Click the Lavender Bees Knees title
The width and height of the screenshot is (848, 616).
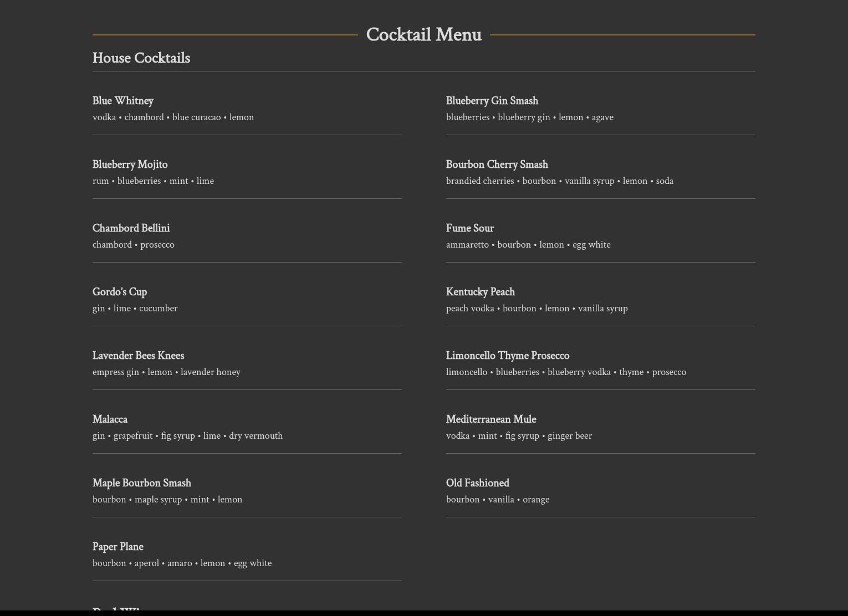coord(139,356)
